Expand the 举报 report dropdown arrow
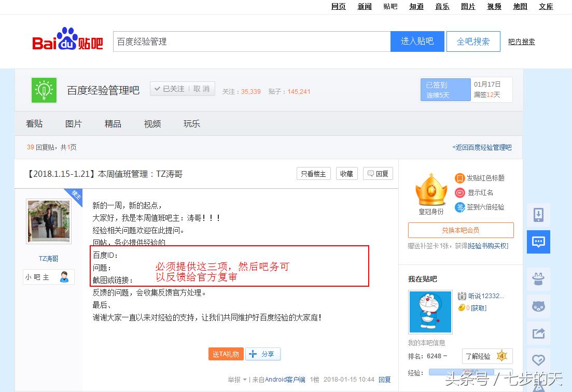Viewport: 572px width, 392px height. [x=245, y=379]
